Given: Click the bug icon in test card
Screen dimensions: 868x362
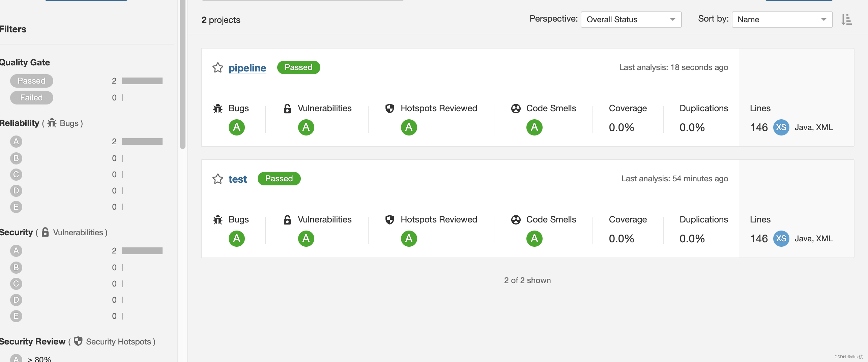Looking at the screenshot, I should (x=218, y=220).
